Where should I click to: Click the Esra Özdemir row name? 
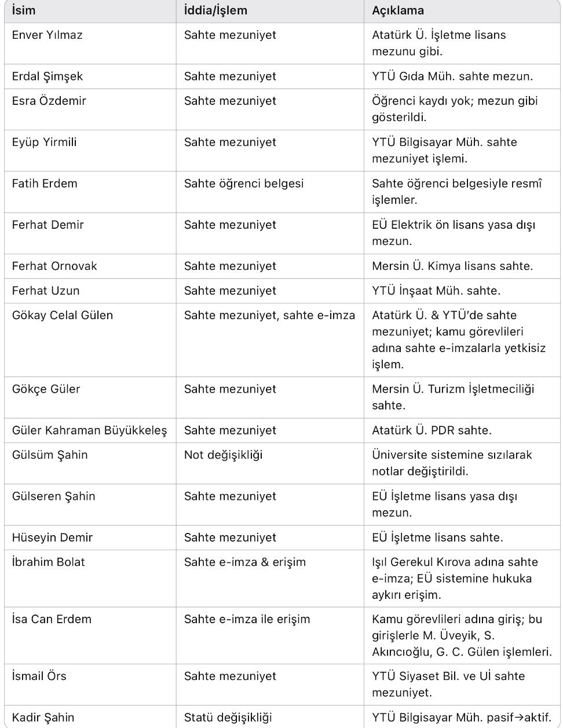49,101
